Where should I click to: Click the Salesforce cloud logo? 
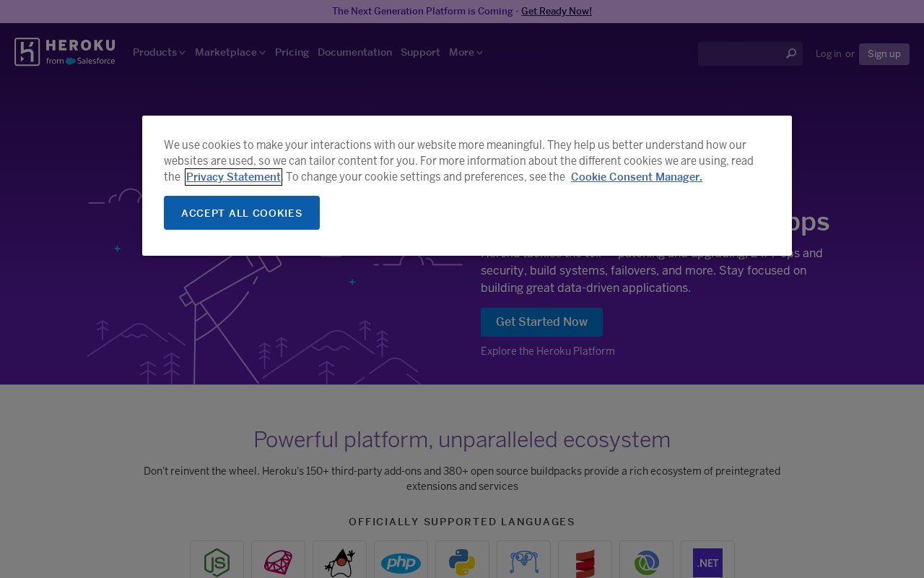click(71, 61)
